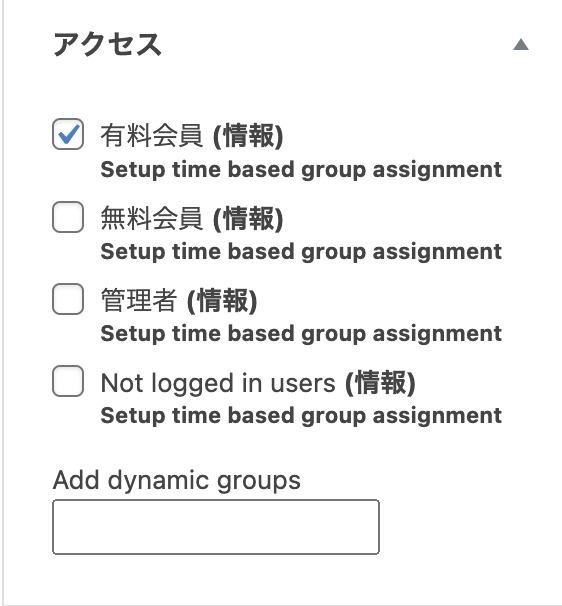The height and width of the screenshot is (606, 562).
Task: Open time based group assignment for 有料会員
Action: pyautogui.click(x=301, y=170)
